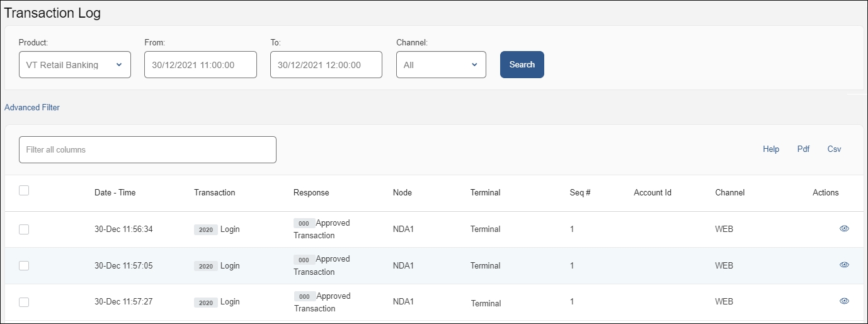Expand the Channel dropdown set to All

pos(441,65)
